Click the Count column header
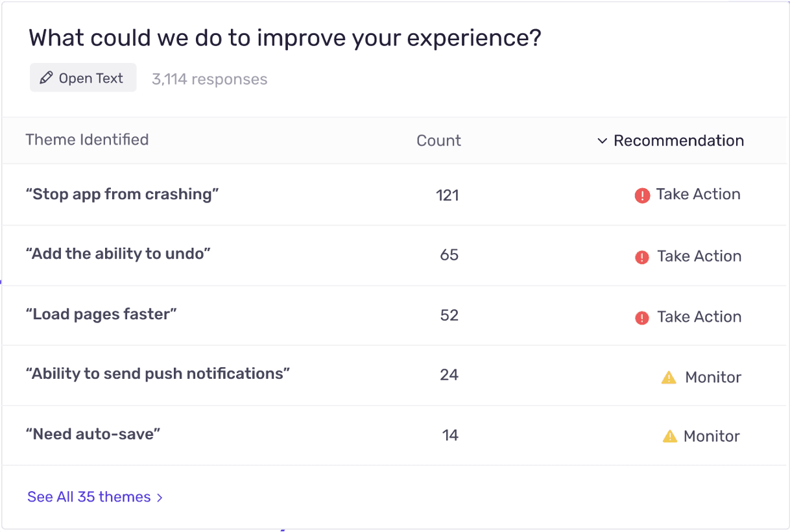This screenshot has height=532, width=790. tap(438, 140)
